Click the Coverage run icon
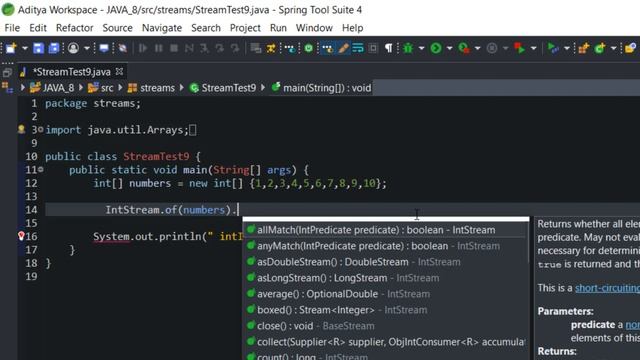Screen dimensions: 640x360 (464, 48)
